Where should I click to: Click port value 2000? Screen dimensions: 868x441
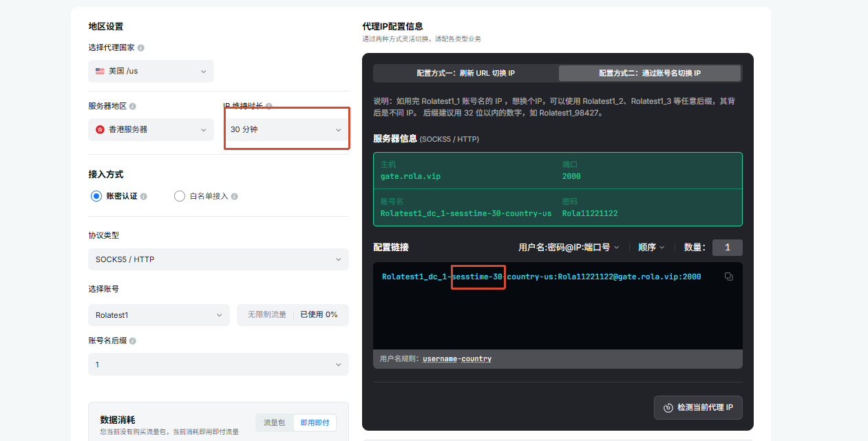coord(571,176)
